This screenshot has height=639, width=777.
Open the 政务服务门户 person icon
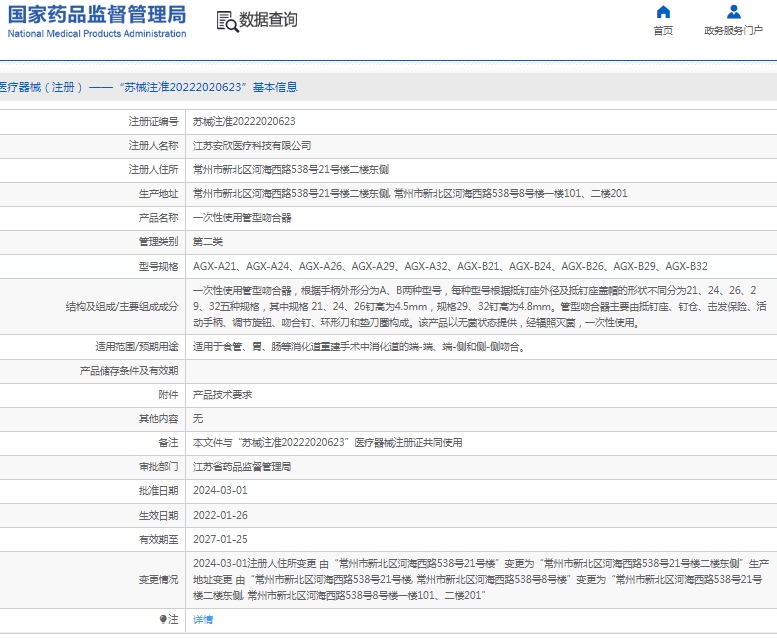click(x=733, y=12)
